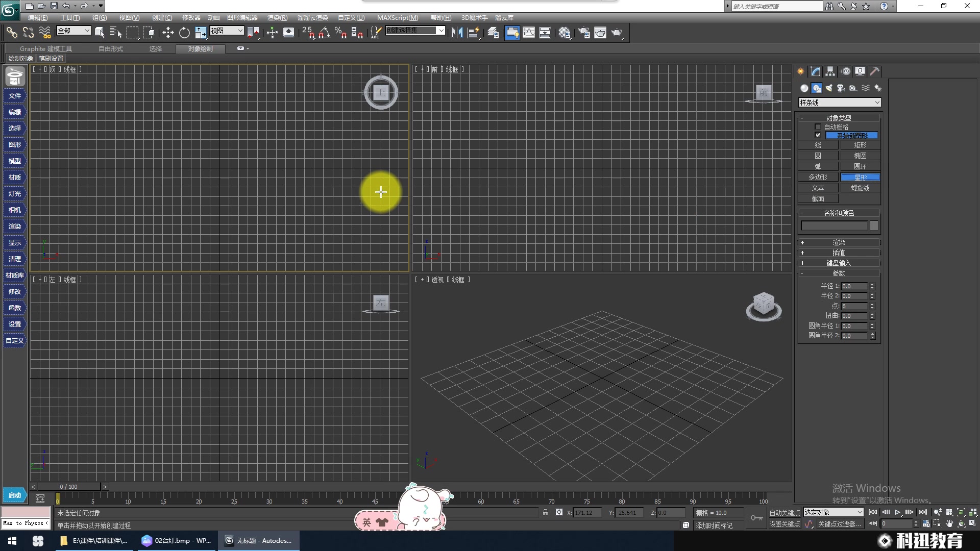The width and height of the screenshot is (980, 551).
Task: Activate the Select and Rotate tool
Action: (184, 33)
